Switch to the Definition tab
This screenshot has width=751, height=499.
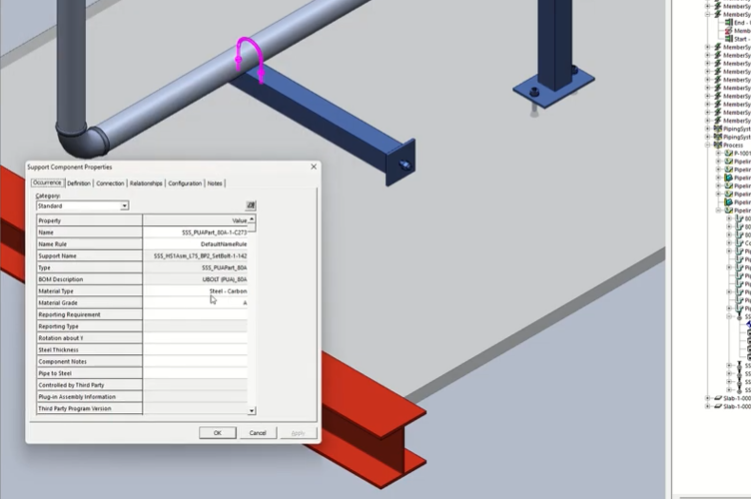79,183
